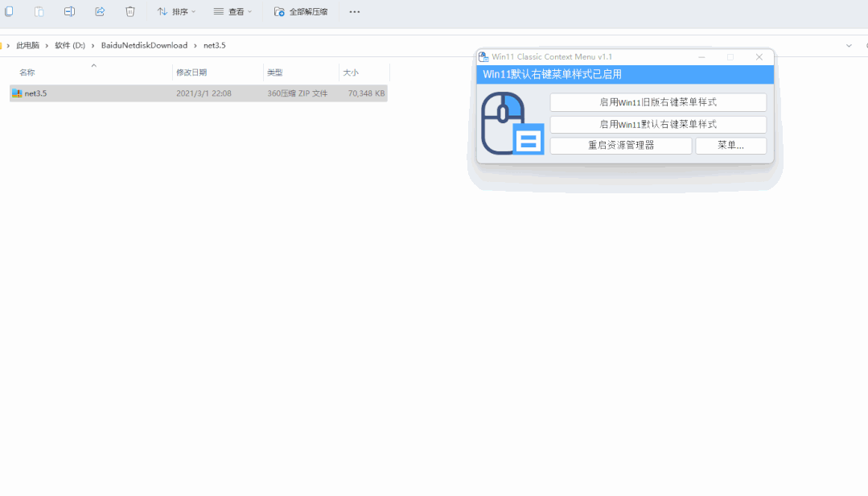The image size is (868, 496).
Task: Open BaiduNetdiskDownload from the breadcrumb
Action: pos(145,45)
